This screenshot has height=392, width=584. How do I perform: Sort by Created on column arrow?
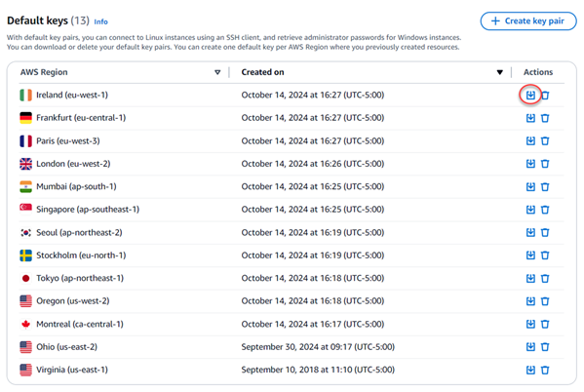point(500,72)
